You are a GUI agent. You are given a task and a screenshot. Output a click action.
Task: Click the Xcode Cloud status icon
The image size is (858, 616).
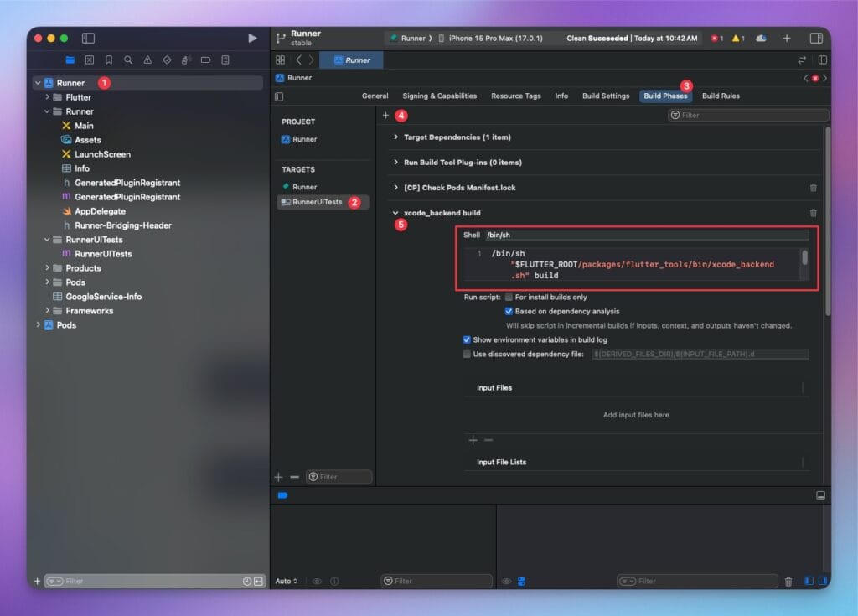[x=761, y=38]
